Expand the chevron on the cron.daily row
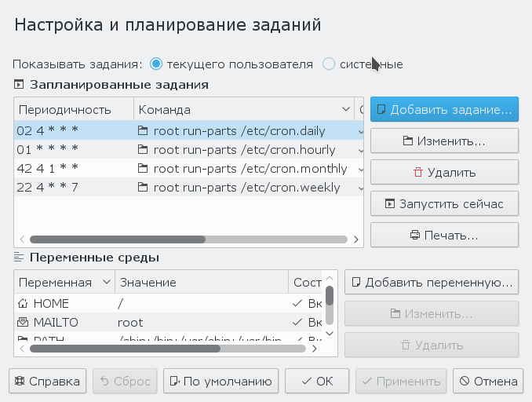Image resolution: width=532 pixels, height=402 pixels. coord(360,131)
